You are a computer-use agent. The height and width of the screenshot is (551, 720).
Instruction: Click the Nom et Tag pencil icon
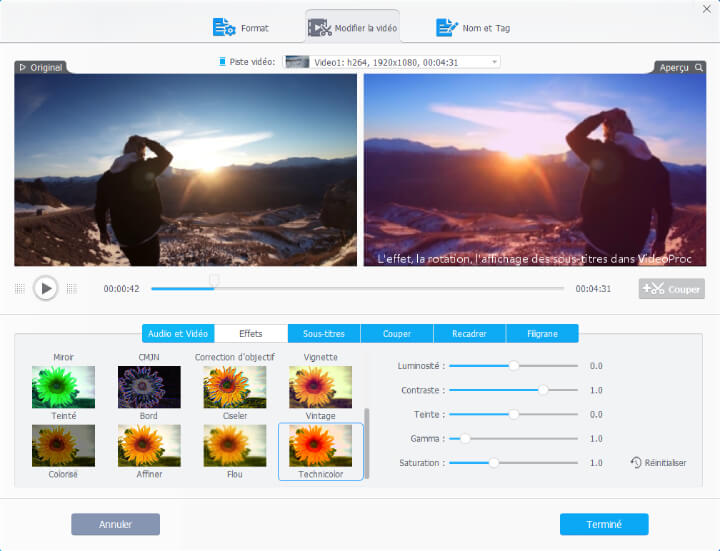coord(446,28)
